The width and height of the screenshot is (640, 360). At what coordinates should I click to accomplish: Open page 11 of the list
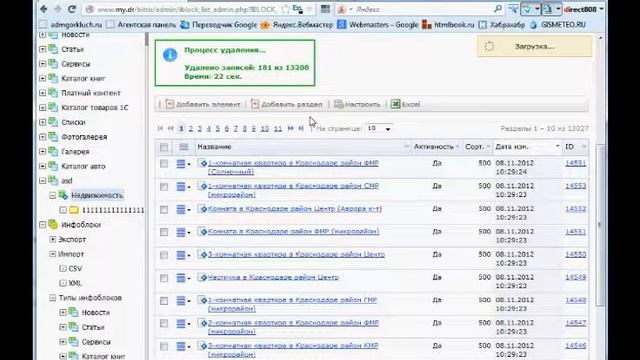(278, 129)
